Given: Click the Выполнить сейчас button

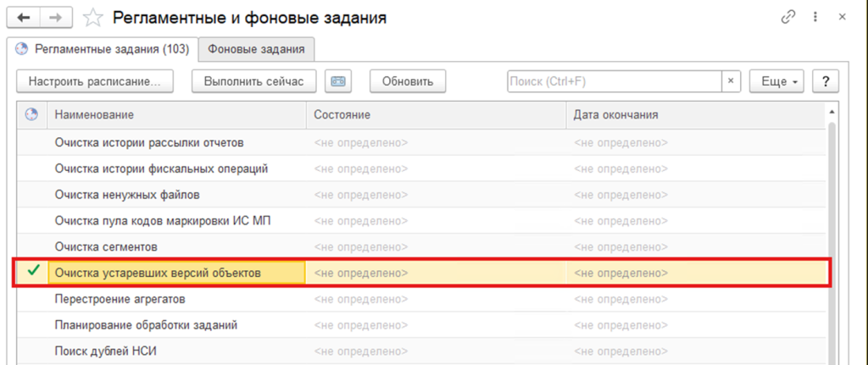Looking at the screenshot, I should point(254,81).
